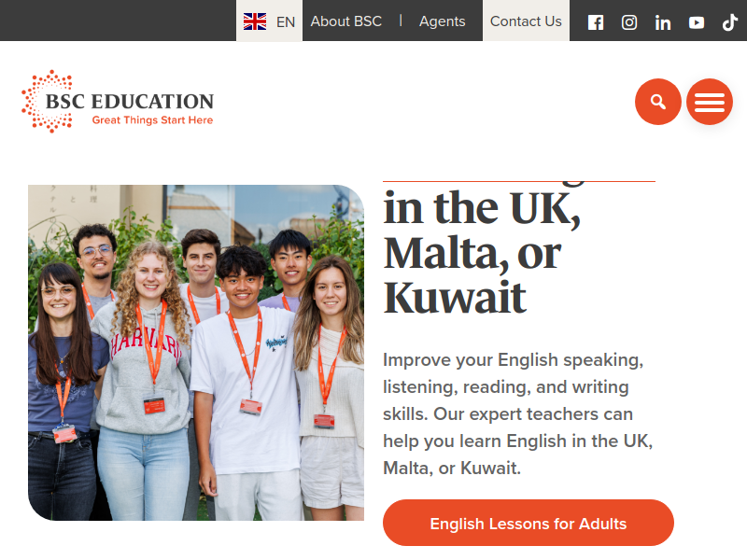The image size is (747, 560).
Task: Expand the orange hamburger menu
Action: click(x=710, y=102)
